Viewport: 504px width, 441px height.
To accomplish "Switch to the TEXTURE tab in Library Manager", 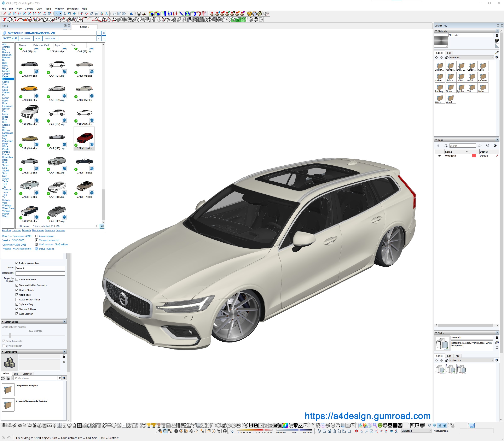I will click(26, 39).
